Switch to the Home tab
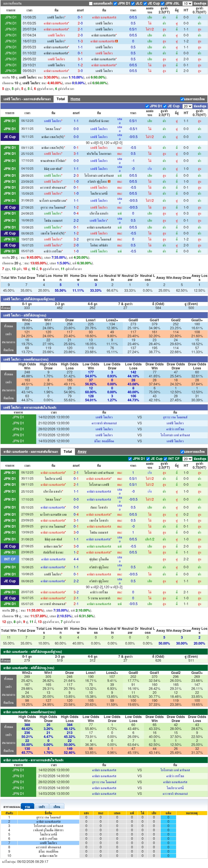Image resolution: width=208 pixels, height=868 pixels. click(x=75, y=99)
